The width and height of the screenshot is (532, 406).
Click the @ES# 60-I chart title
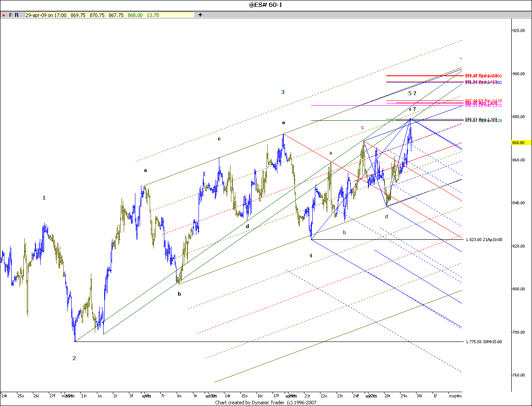tap(266, 5)
